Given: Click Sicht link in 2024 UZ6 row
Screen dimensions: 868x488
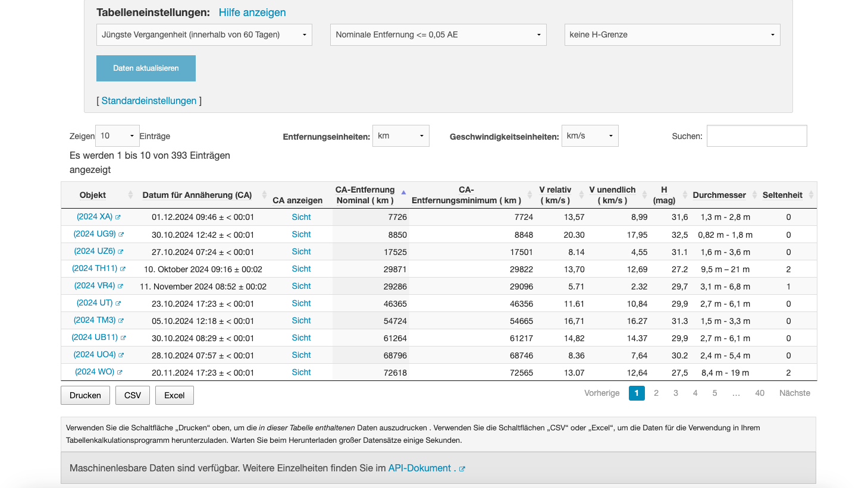Looking at the screenshot, I should click(x=302, y=252).
